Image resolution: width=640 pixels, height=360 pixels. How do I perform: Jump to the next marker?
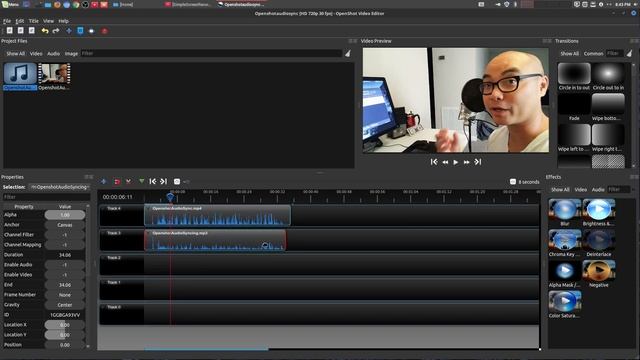click(163, 181)
